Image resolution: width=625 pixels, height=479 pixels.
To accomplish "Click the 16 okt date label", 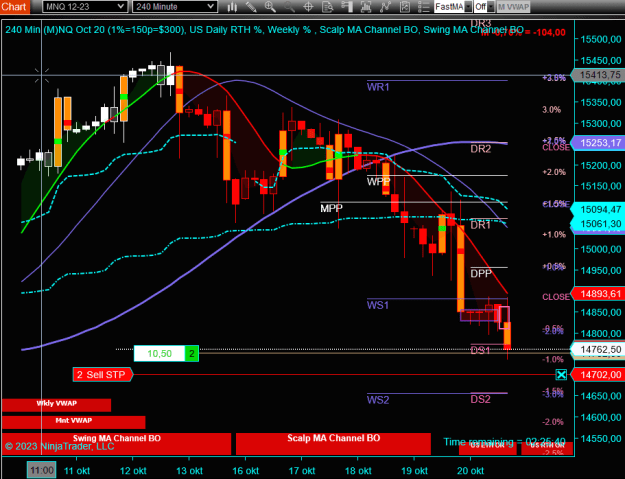I will click(246, 471).
